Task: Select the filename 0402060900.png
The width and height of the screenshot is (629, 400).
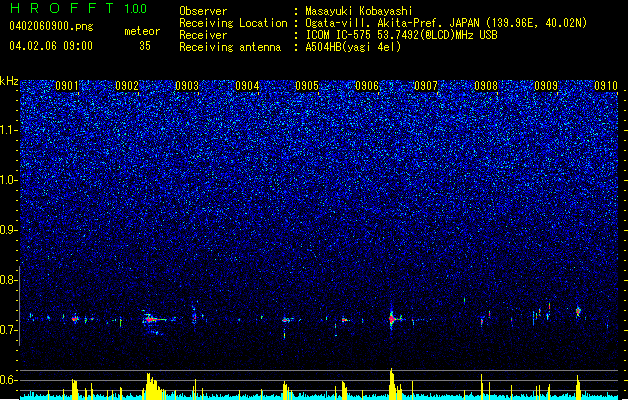Action: point(51,26)
